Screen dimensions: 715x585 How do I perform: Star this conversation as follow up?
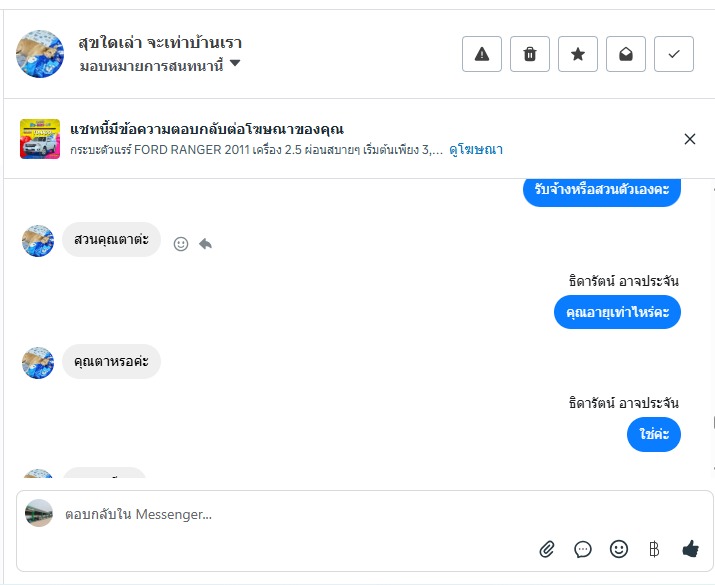click(x=578, y=54)
